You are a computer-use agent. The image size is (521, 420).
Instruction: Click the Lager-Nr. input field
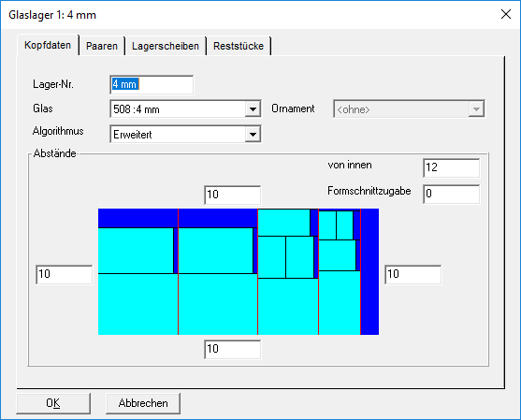[x=152, y=84]
